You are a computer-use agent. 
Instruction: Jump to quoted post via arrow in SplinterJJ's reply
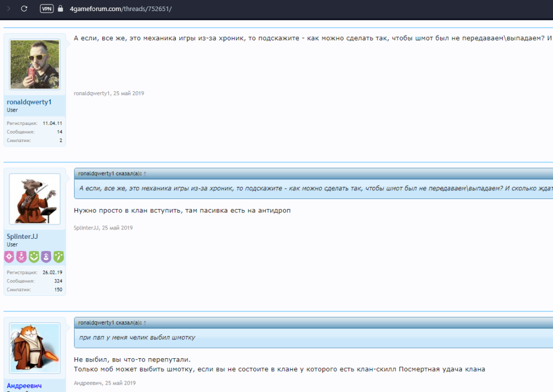click(x=145, y=174)
